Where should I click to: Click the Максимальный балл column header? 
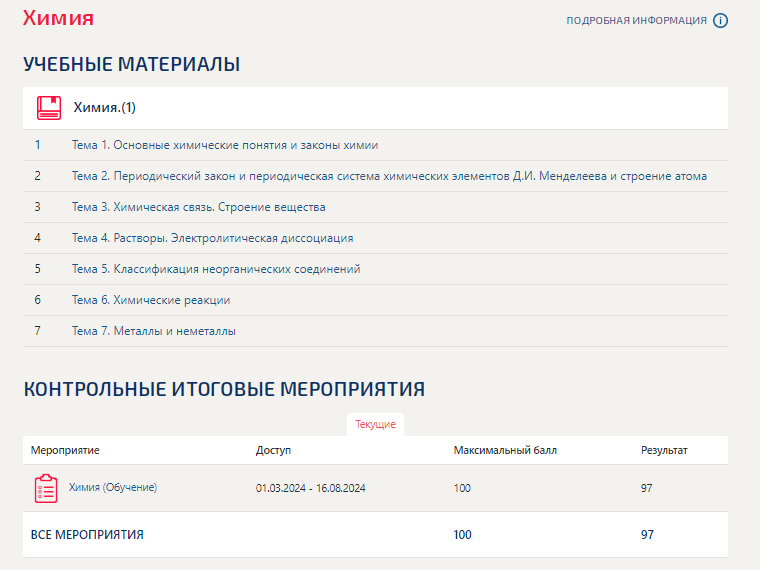[x=505, y=450]
